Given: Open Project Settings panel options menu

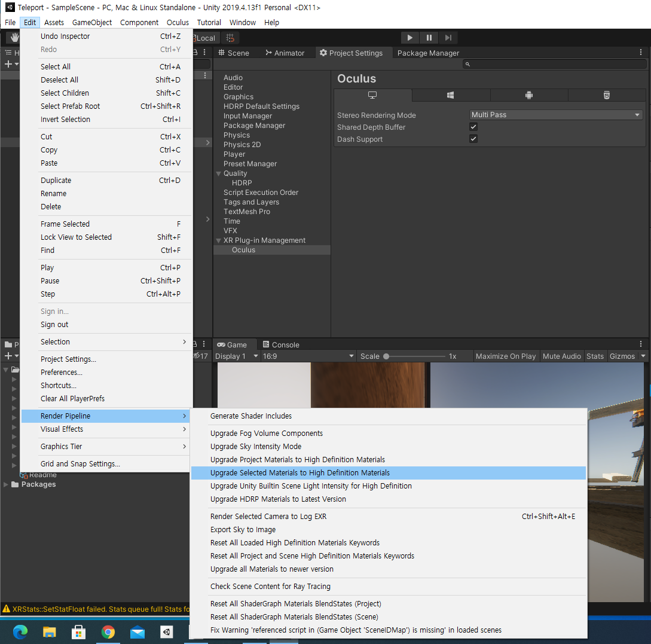Looking at the screenshot, I should click(641, 52).
